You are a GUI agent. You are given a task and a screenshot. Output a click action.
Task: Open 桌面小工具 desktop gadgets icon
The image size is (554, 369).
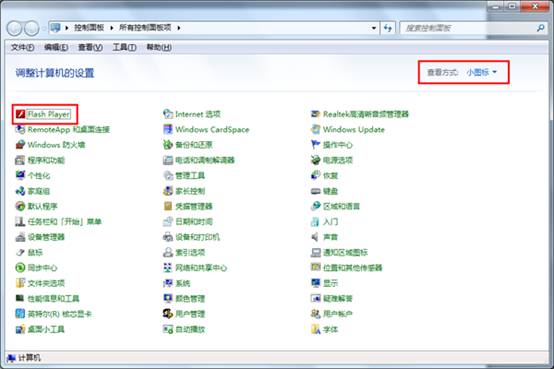pos(20,329)
